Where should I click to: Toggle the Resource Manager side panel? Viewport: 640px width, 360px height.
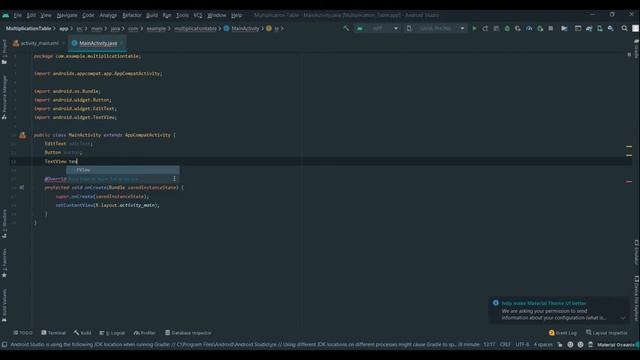pos(4,97)
